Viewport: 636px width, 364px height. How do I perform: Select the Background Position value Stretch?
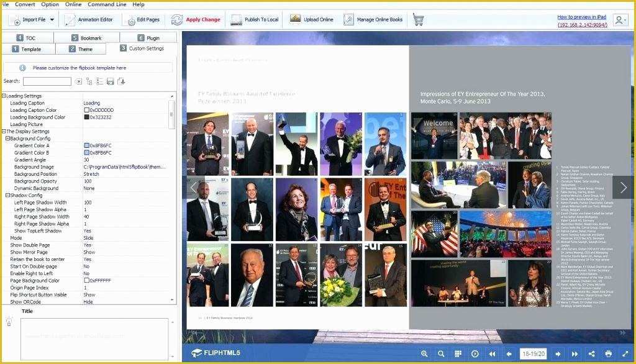tap(91, 174)
